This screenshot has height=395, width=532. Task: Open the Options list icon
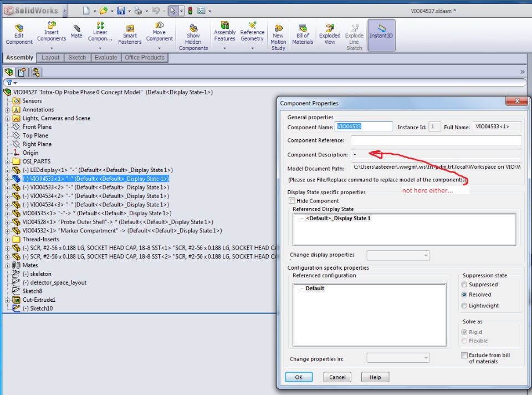[201, 11]
